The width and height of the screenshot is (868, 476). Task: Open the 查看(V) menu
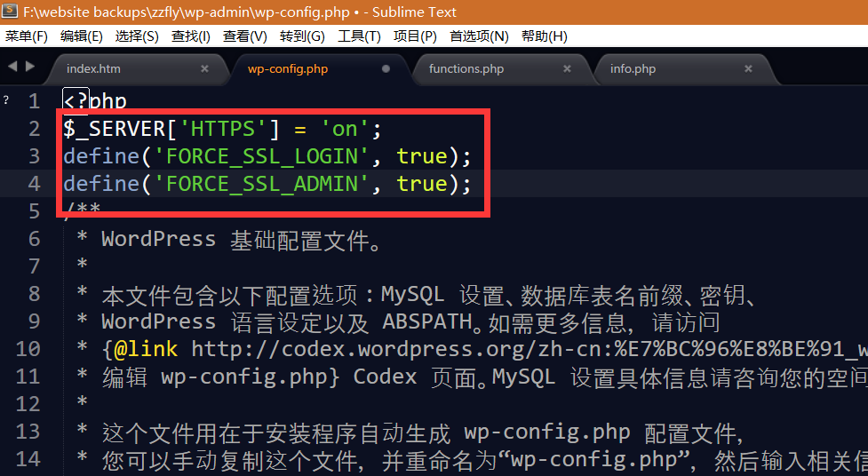[244, 36]
